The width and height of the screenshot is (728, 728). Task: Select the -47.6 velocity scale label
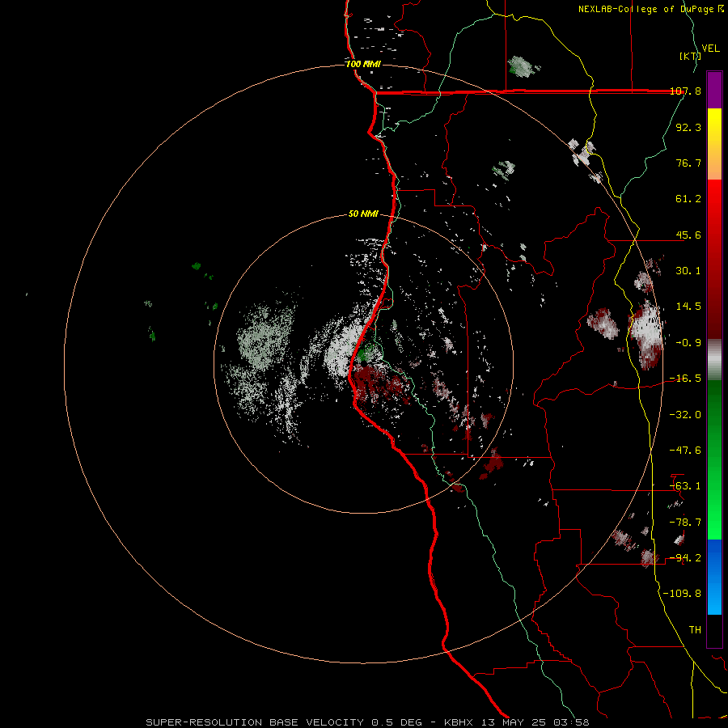click(685, 451)
